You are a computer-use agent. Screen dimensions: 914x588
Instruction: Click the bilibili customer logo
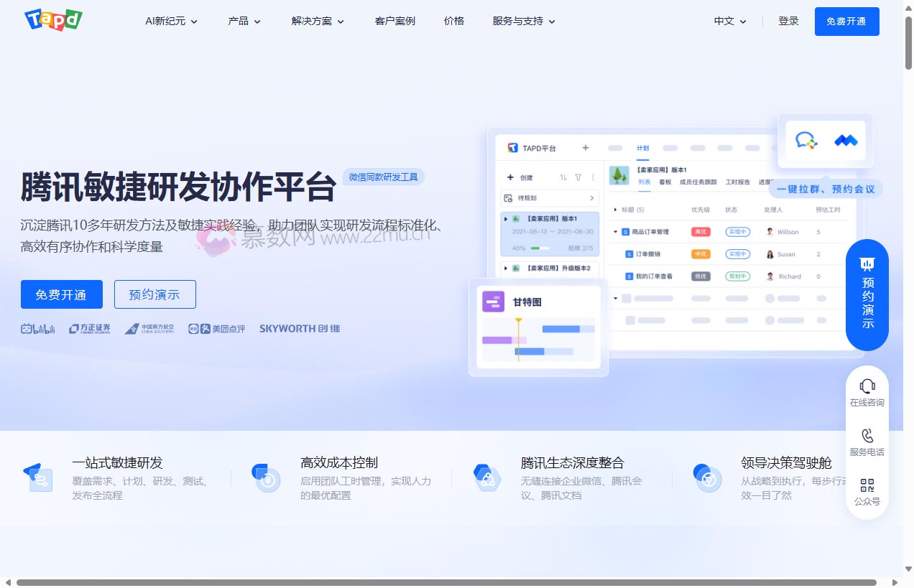point(38,329)
